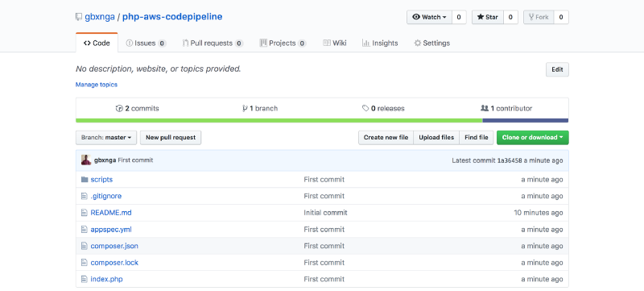Click the Find file button

477,138
